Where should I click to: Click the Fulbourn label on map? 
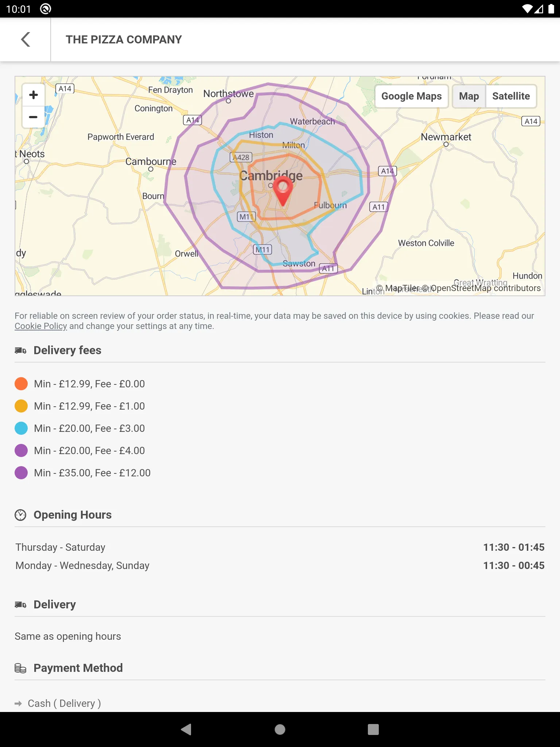[330, 205]
